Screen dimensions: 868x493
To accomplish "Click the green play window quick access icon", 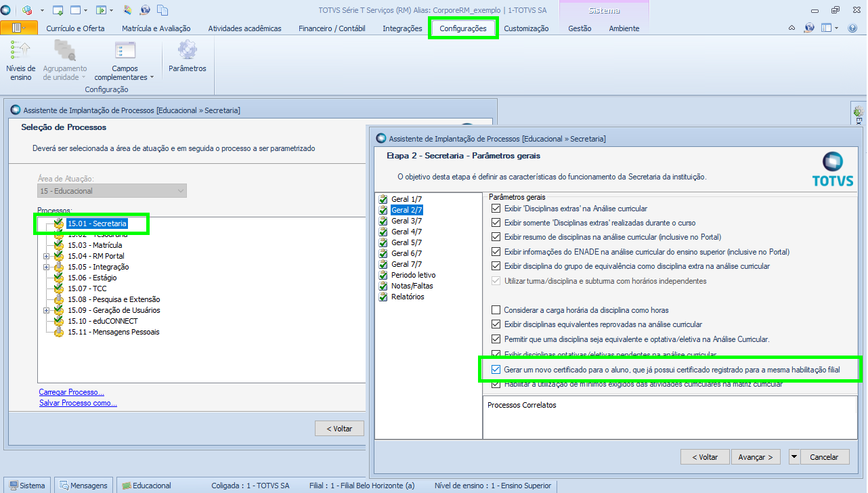I will (x=101, y=10).
